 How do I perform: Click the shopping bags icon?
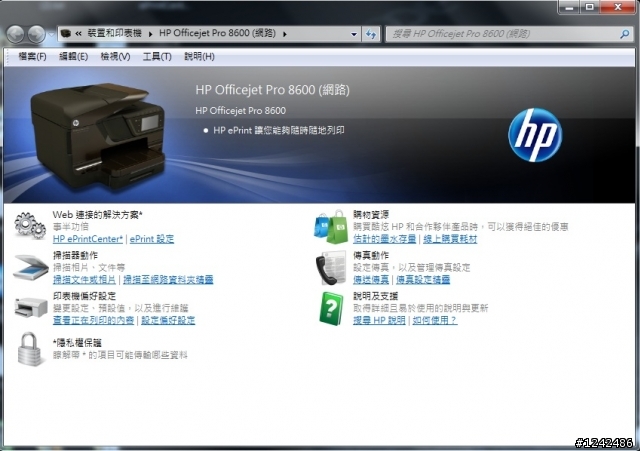331,227
